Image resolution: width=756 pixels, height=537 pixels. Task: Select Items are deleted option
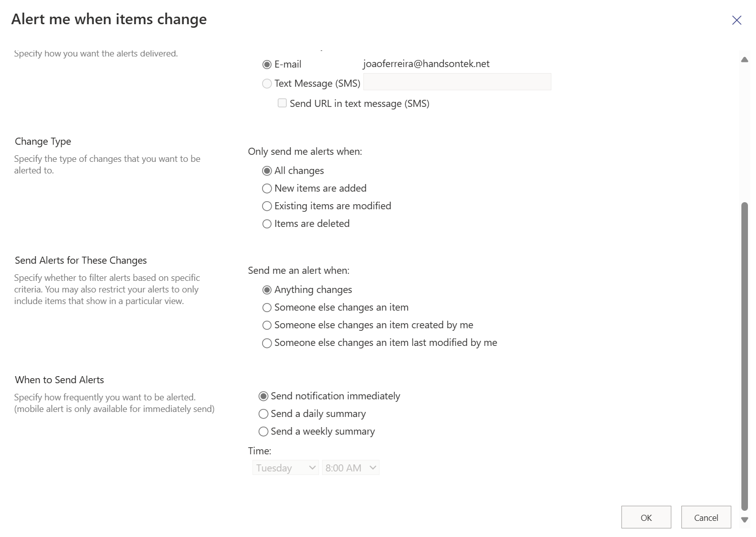[x=267, y=224]
